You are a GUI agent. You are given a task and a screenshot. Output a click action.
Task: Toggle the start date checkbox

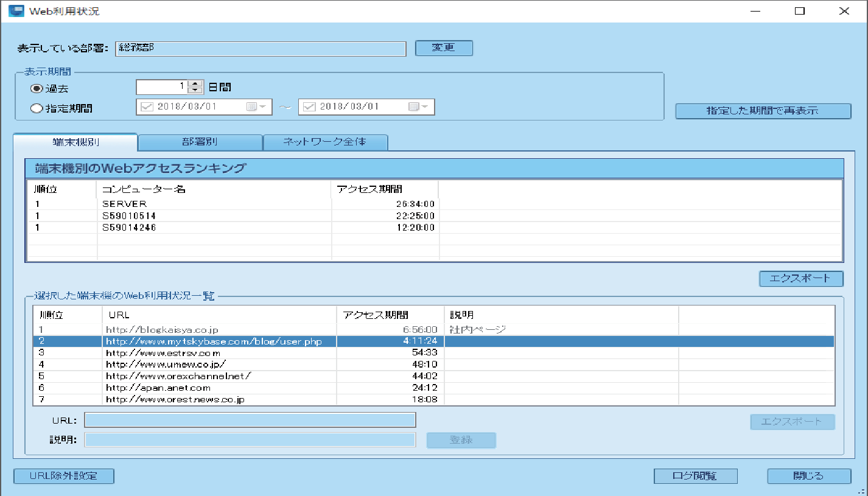pos(147,107)
